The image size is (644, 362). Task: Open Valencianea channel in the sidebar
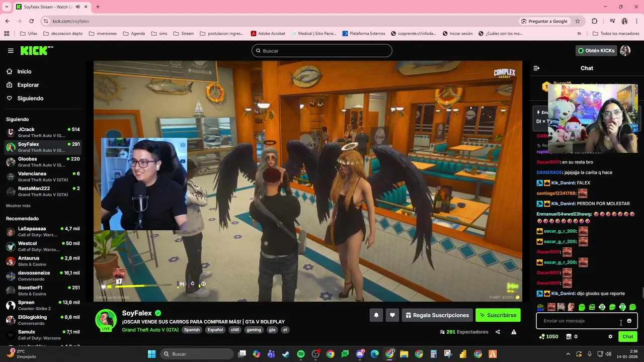(x=43, y=176)
